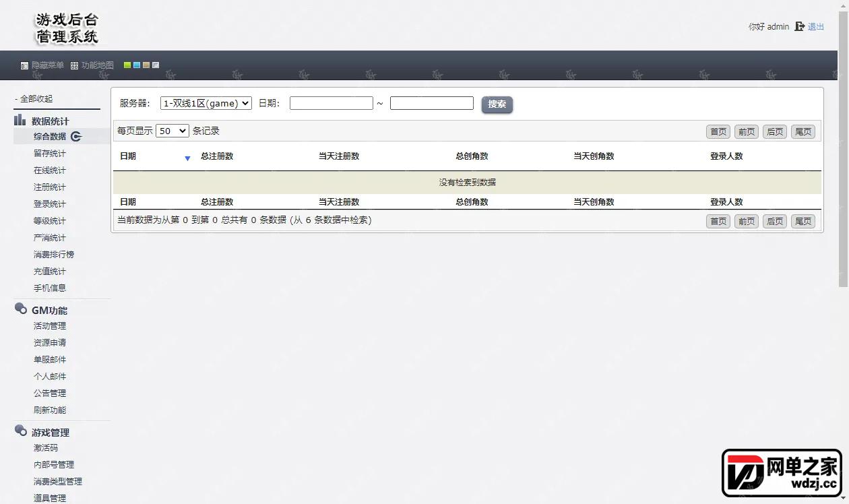Collapse the 数据统计 menu section
The width and height of the screenshot is (849, 504).
tap(50, 121)
